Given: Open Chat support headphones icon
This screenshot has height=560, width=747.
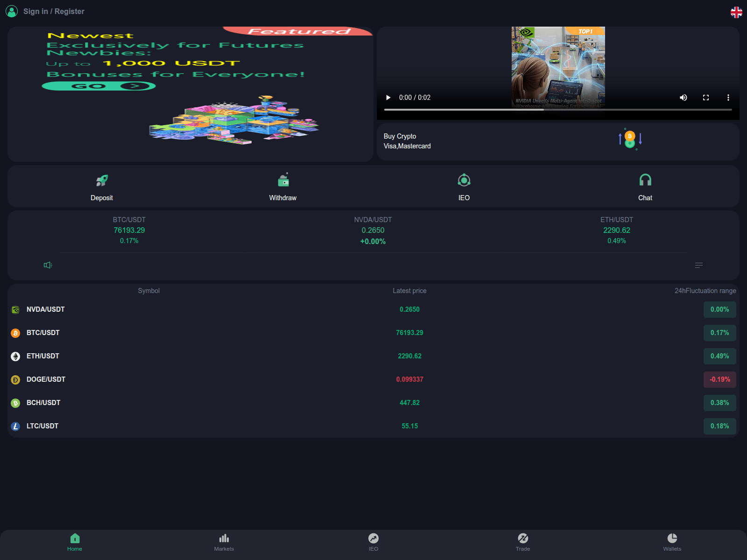Looking at the screenshot, I should [x=645, y=180].
